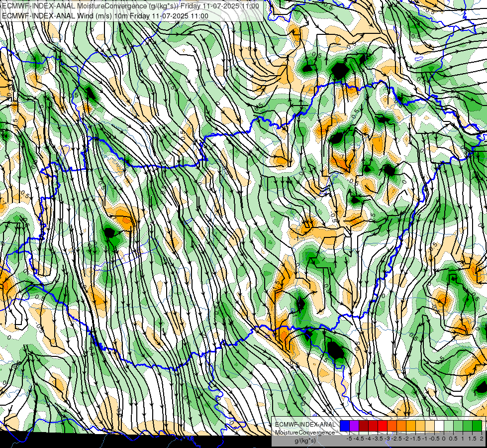Image resolution: width=487 pixels, height=448 pixels.
Task: Click the blue swatch in the legend
Action: (345, 426)
